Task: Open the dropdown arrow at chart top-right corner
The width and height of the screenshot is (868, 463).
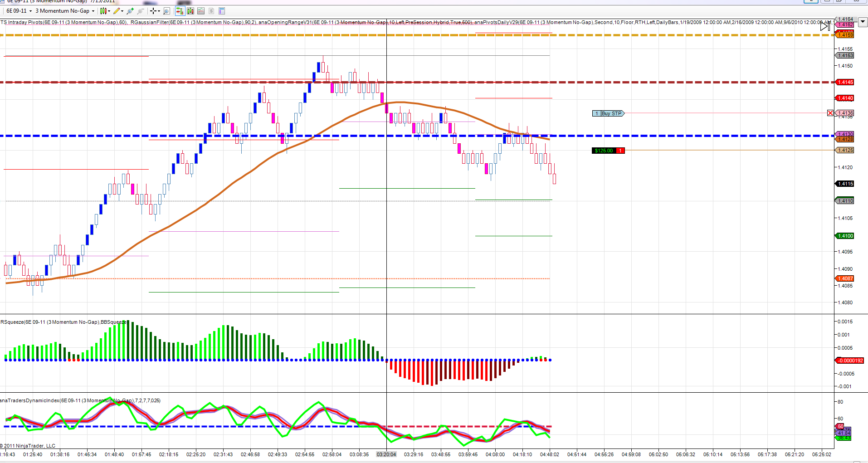Action: 862,21
